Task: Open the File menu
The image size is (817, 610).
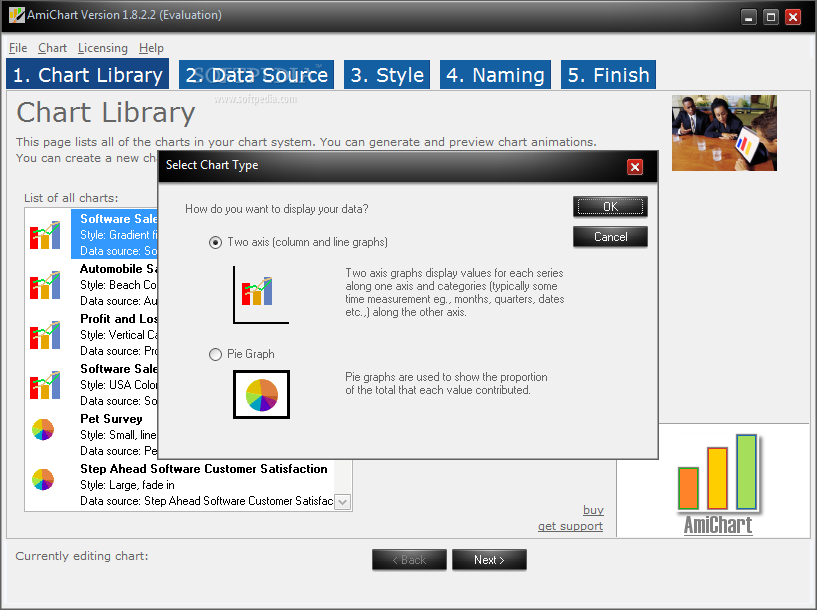Action: 18,48
